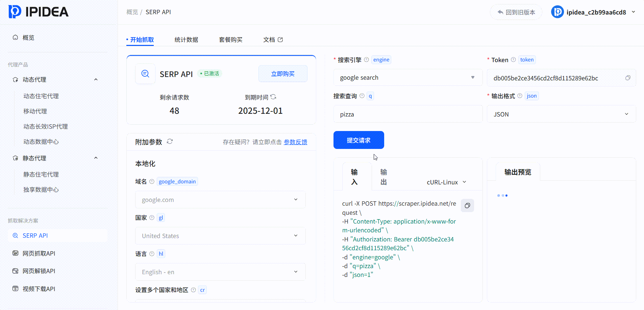Click the 概览 breadcrumb link
The width and height of the screenshot is (644, 310).
pos(132,12)
